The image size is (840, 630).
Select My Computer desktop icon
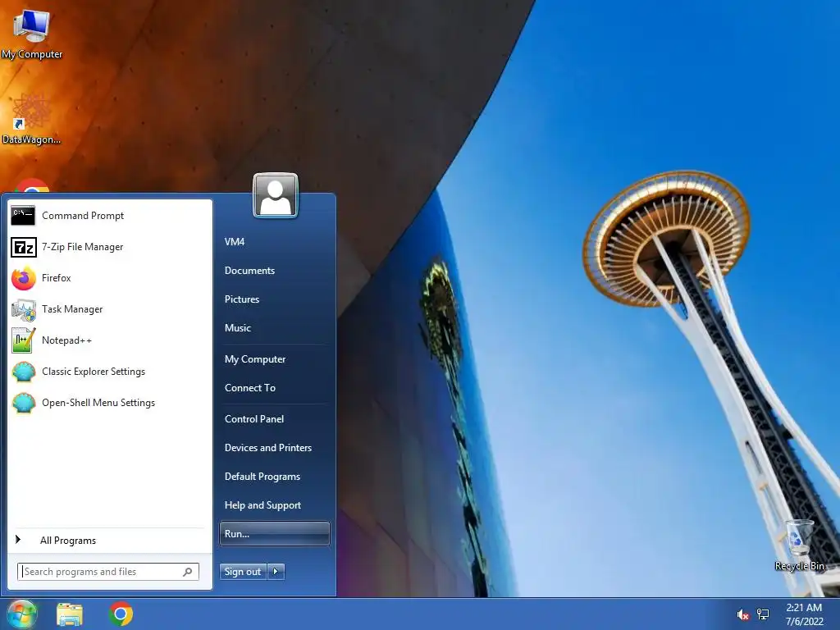coord(32,33)
